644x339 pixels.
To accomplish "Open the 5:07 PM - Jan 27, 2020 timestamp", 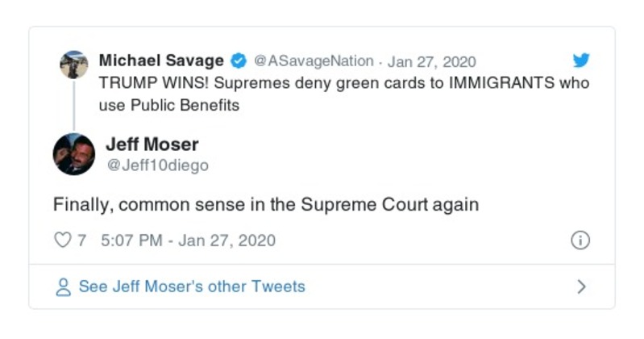I will [189, 241].
